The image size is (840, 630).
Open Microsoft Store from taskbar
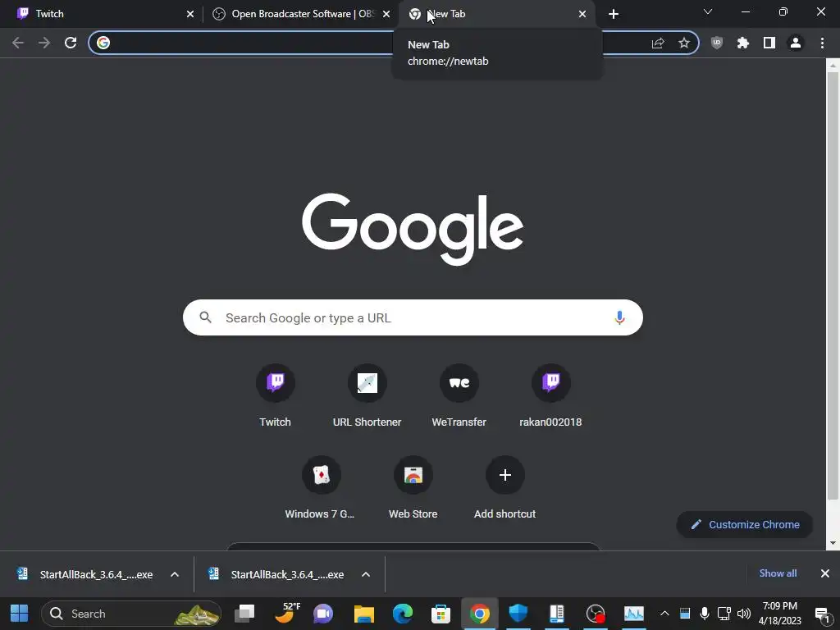click(441, 614)
